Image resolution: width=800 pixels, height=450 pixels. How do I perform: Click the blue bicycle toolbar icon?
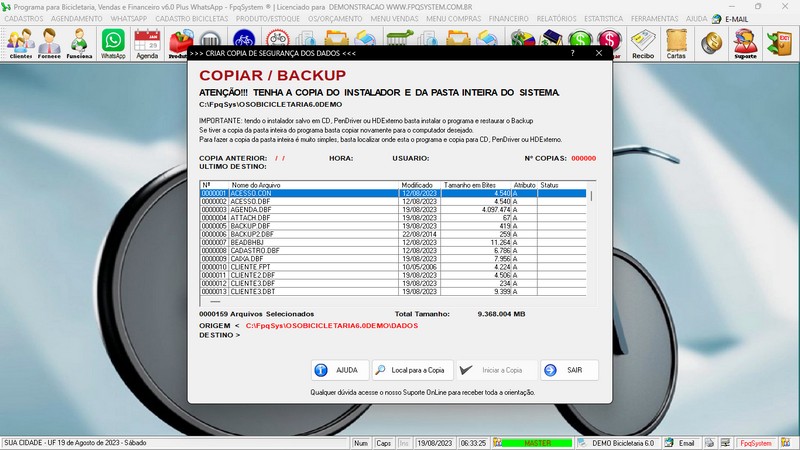click(244, 39)
